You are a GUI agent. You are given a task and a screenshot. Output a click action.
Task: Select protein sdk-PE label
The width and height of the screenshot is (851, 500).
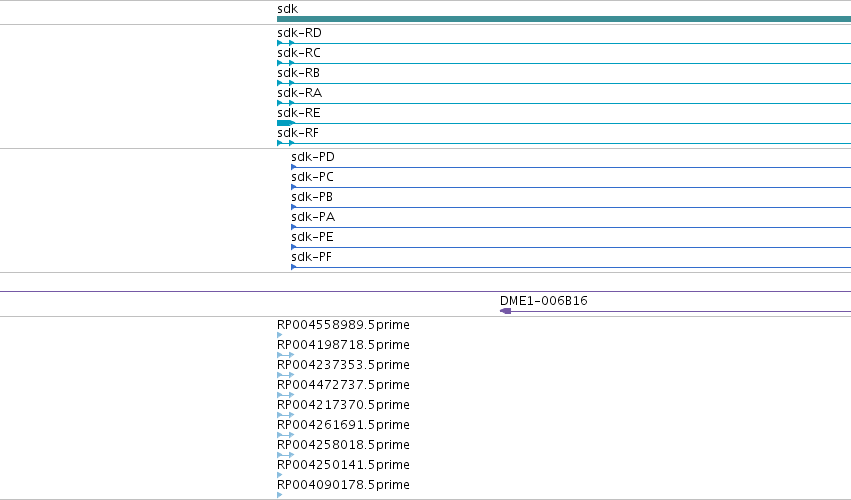point(313,238)
